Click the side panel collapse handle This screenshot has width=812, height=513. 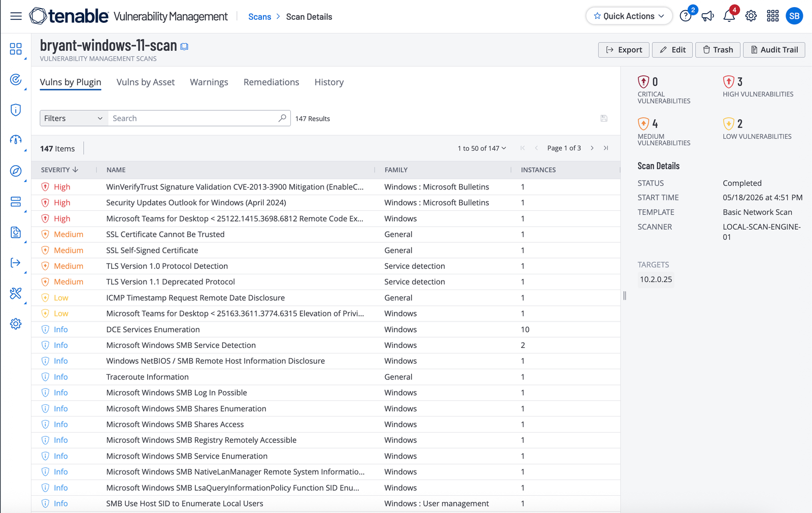pos(625,296)
